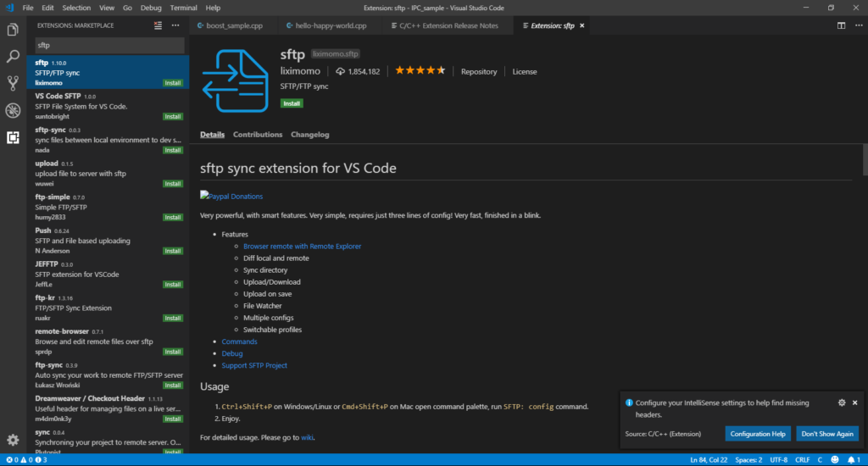Open the Debug menu
Screen dimensions: 868x466
pos(151,8)
